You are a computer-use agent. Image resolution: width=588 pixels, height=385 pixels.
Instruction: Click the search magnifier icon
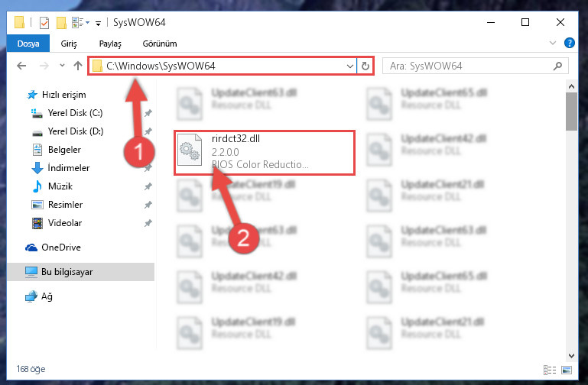point(557,66)
